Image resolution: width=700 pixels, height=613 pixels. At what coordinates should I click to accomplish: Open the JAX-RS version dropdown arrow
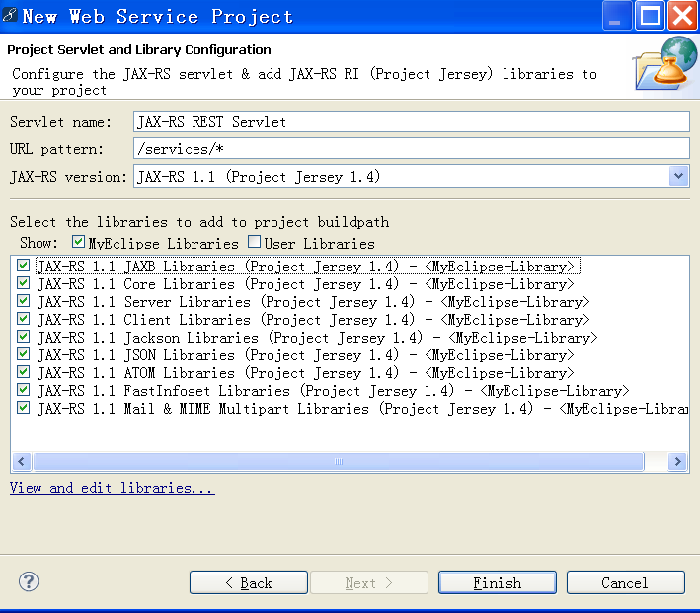point(678,176)
